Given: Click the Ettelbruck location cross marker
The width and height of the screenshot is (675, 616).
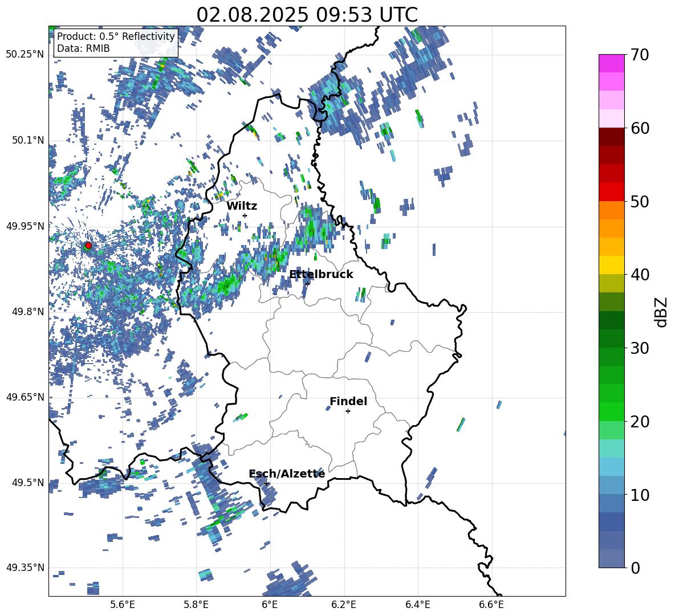Looking at the screenshot, I should click(x=307, y=283).
